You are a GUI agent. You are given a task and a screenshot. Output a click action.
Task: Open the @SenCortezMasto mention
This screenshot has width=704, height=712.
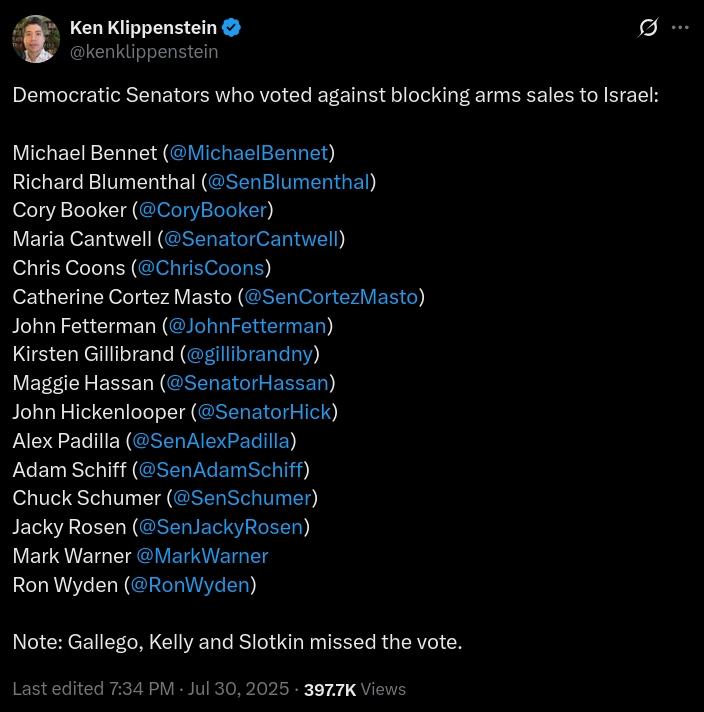pos(331,297)
